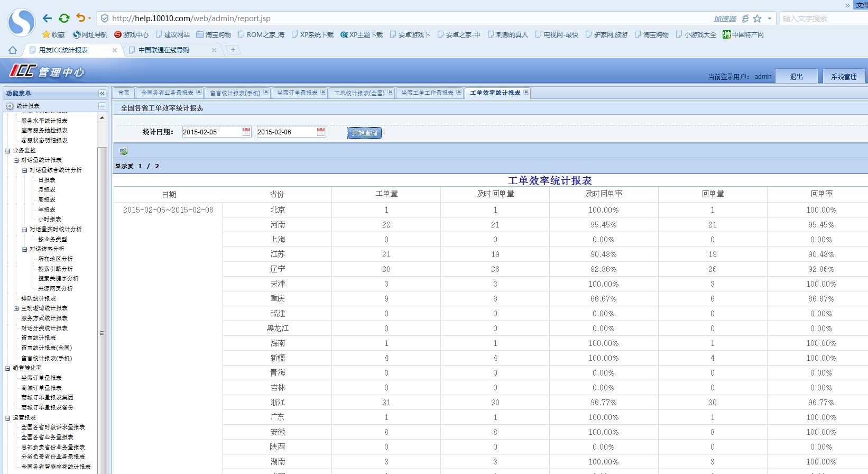Switch to the 工单统计报表(全国) tab
This screenshot has height=474, width=868.
tap(359, 93)
